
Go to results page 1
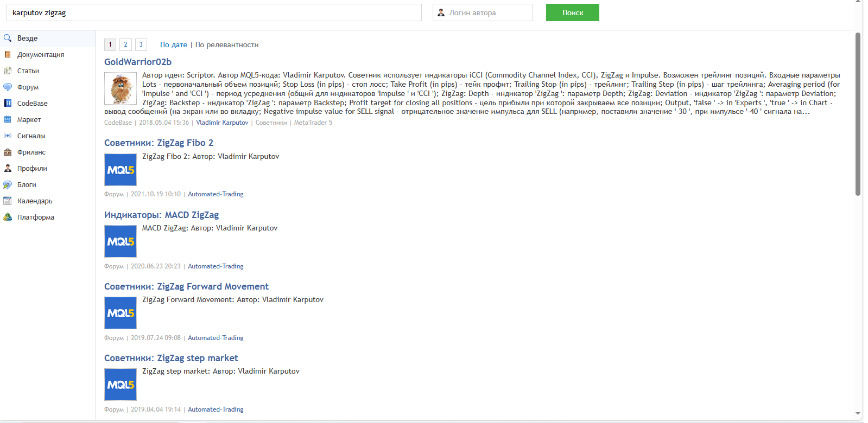point(110,44)
